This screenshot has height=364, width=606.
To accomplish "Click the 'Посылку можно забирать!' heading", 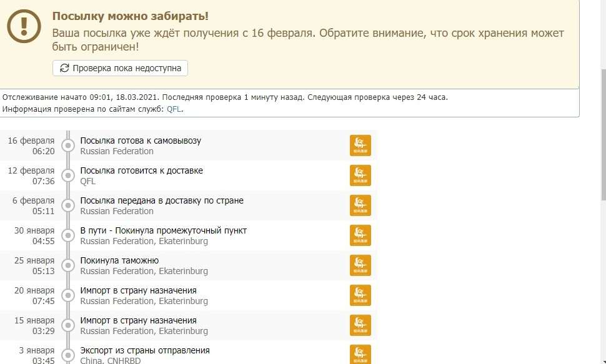I will [x=130, y=16].
